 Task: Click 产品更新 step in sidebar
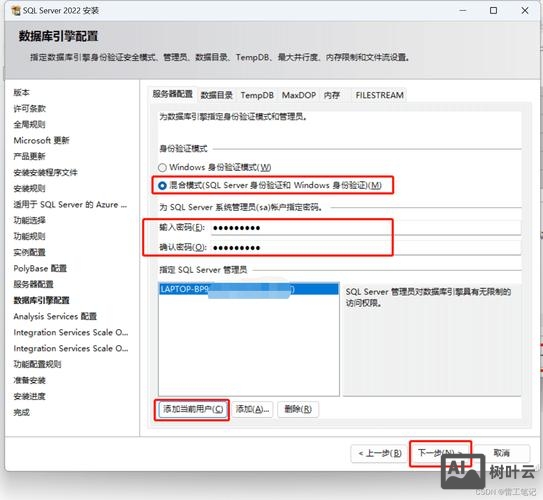tap(29, 156)
